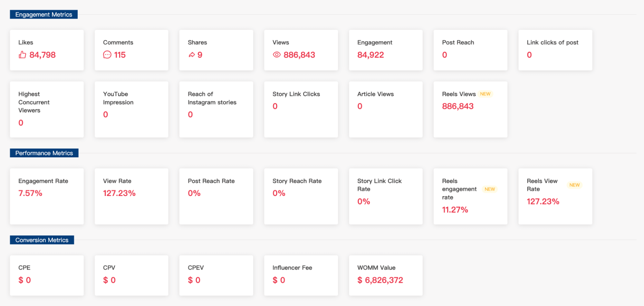Image resolution: width=644 pixels, height=306 pixels.
Task: Click the CPEV label
Action: (x=196, y=268)
